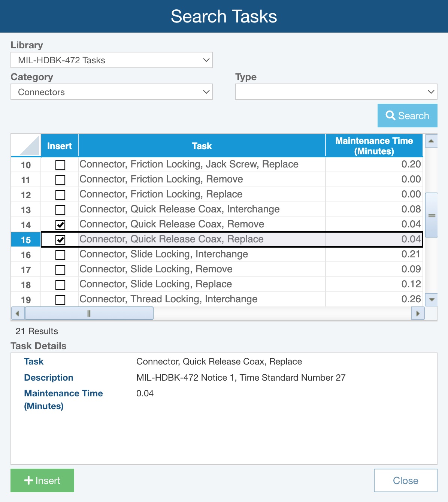
Task: Click the horizontal scrollbar thumb
Action: pos(89,313)
